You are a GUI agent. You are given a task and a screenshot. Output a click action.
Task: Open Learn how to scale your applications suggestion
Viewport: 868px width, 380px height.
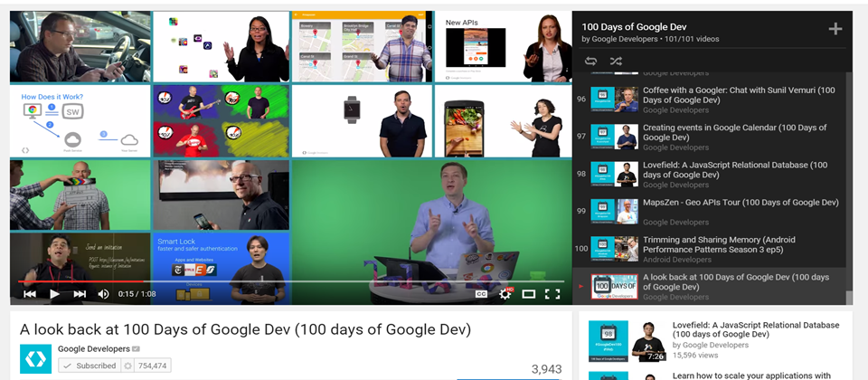pos(751,375)
